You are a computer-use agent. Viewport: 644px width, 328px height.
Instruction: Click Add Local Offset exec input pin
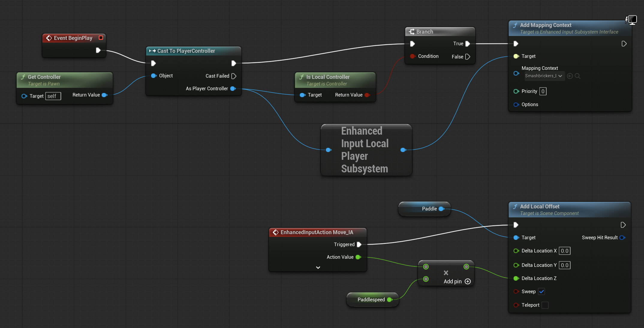pos(516,225)
